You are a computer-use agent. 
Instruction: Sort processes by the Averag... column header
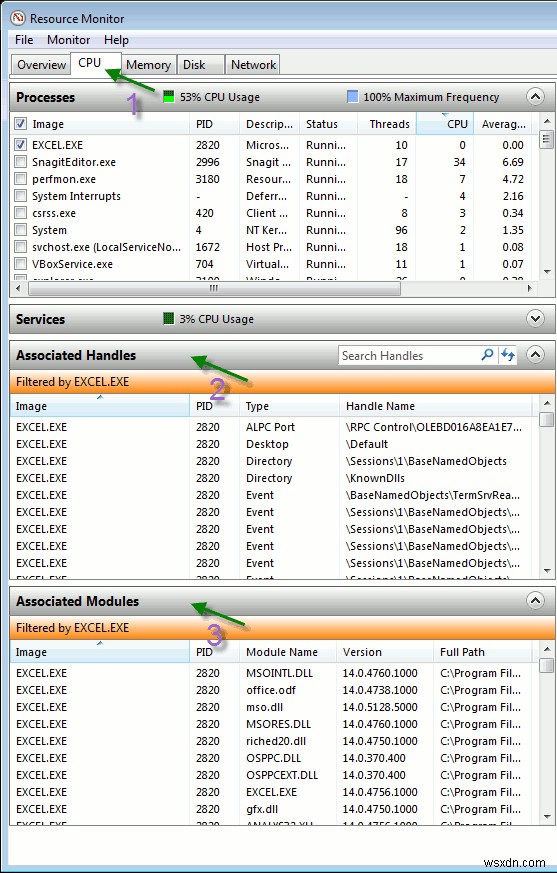point(503,124)
